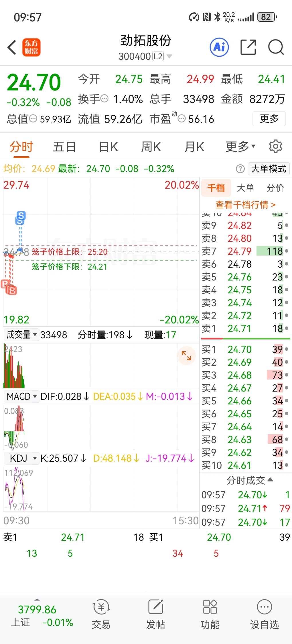
Task: Tap the 买1 24.70 bottom quote
Action: point(219,537)
